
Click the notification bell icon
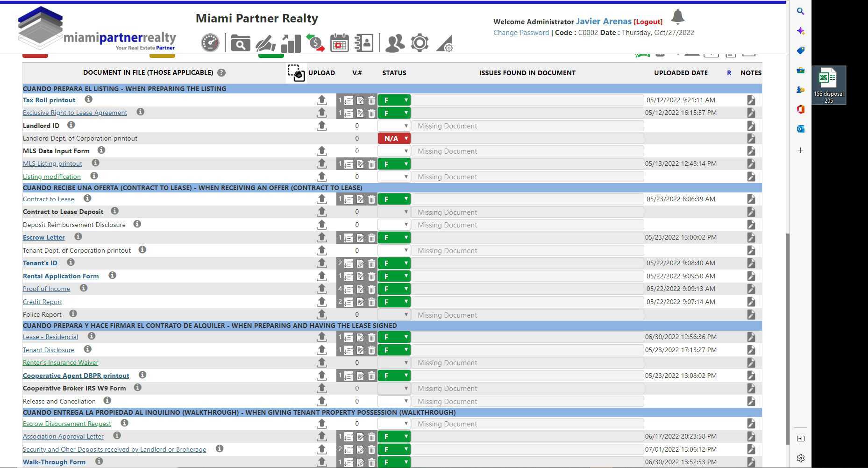point(677,17)
